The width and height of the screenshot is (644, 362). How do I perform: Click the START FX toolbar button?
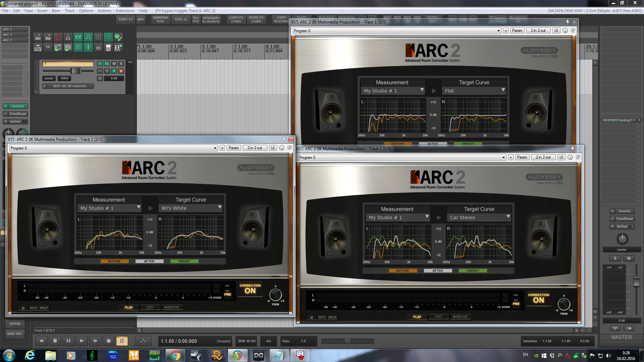click(125, 19)
